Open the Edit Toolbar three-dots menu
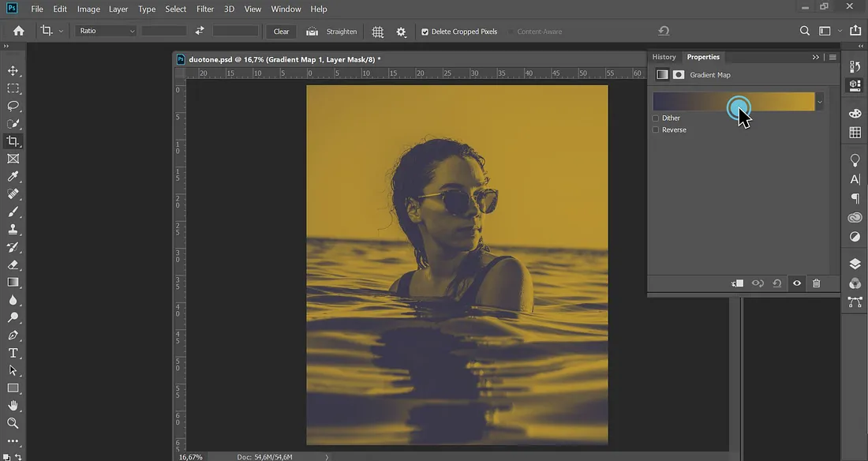The width and height of the screenshot is (868, 461). (13, 441)
